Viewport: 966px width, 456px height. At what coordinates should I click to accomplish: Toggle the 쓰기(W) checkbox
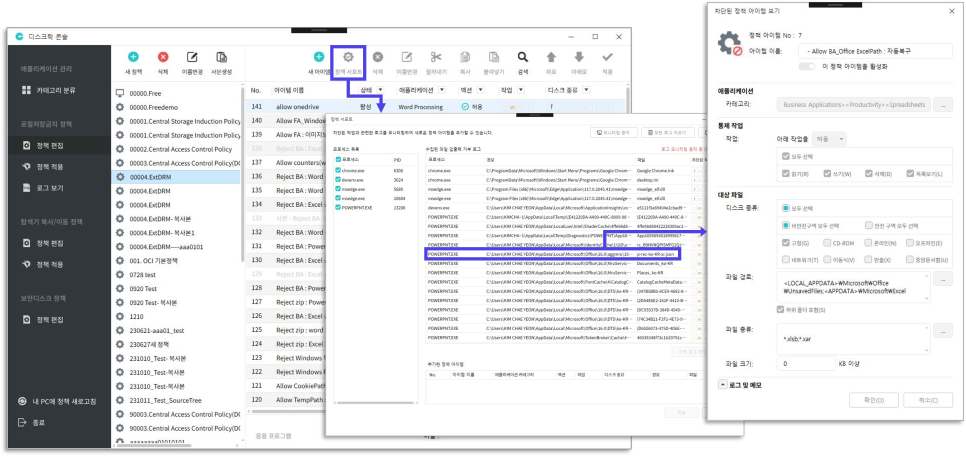click(x=827, y=174)
